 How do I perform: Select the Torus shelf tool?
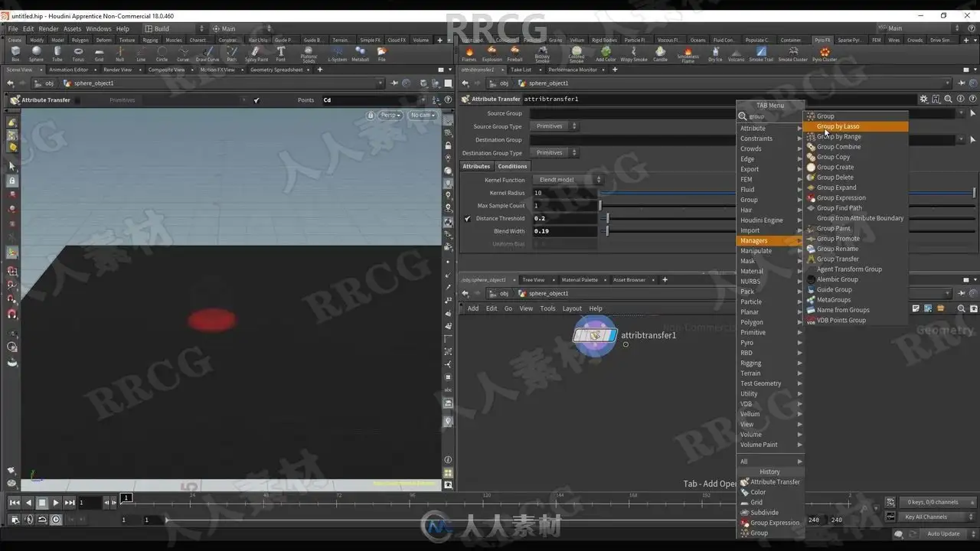tap(78, 54)
